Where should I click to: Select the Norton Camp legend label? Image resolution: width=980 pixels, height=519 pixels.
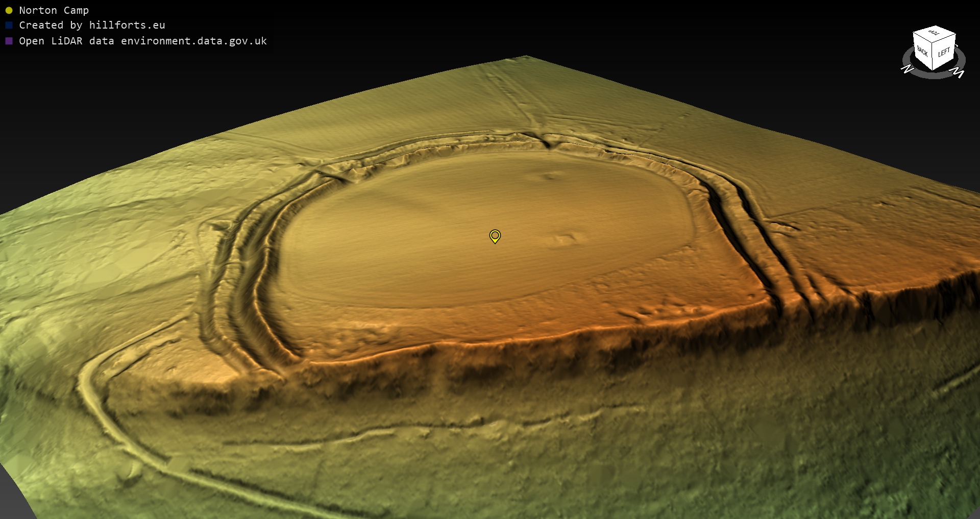pos(54,11)
